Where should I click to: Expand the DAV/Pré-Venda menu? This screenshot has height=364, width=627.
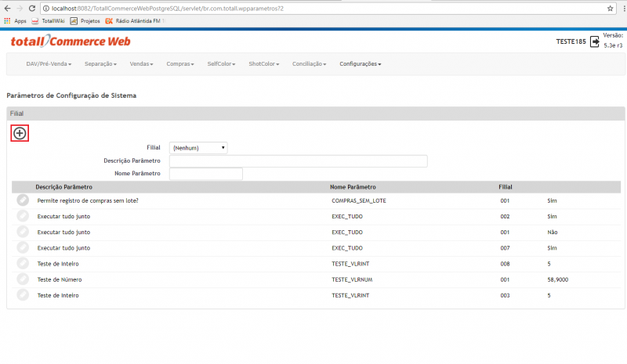click(49, 63)
